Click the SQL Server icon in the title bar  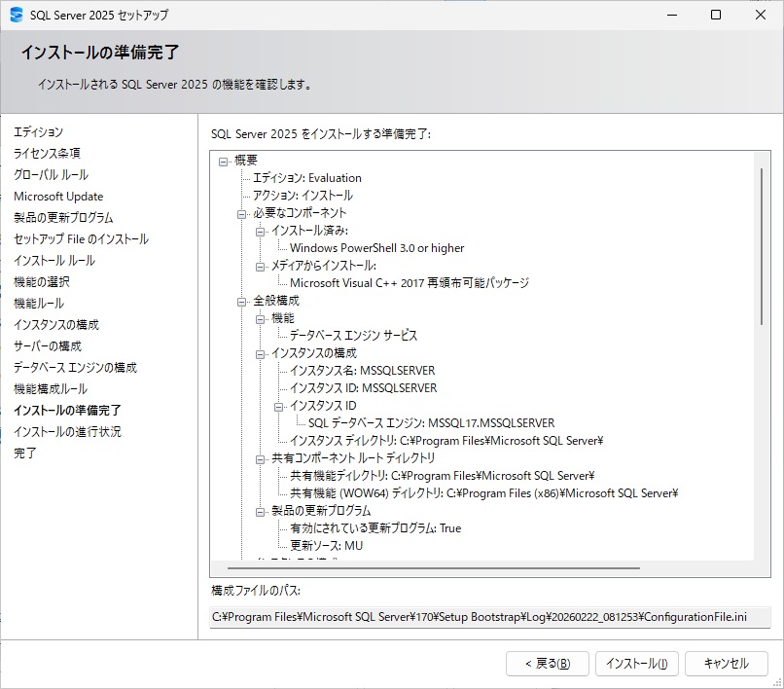[x=17, y=15]
